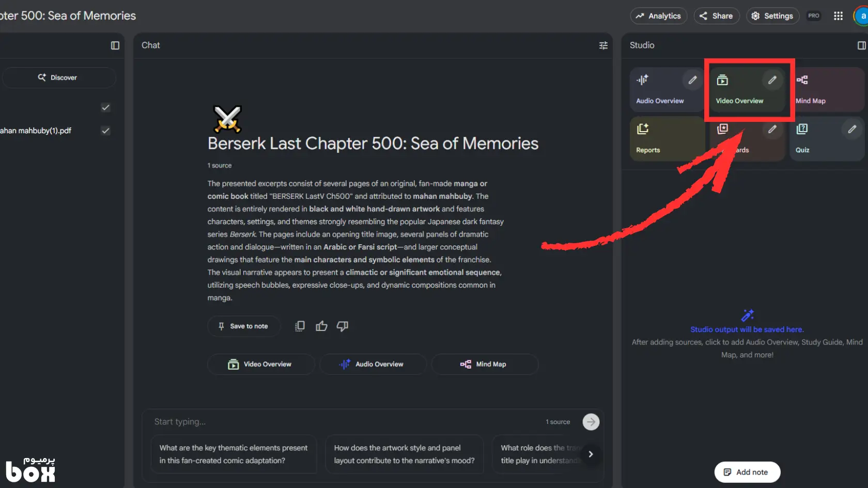Submit the chat message arrow
Viewport: 868px width, 488px height.
coord(591,422)
